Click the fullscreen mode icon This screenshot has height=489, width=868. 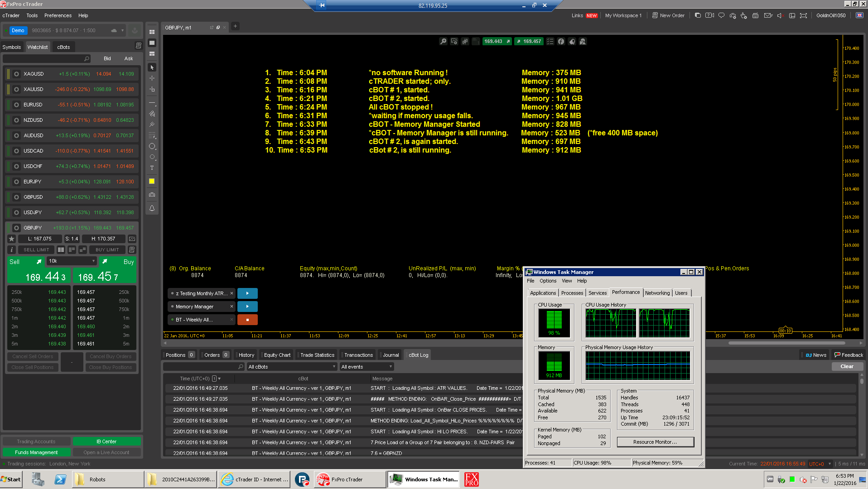tap(803, 15)
